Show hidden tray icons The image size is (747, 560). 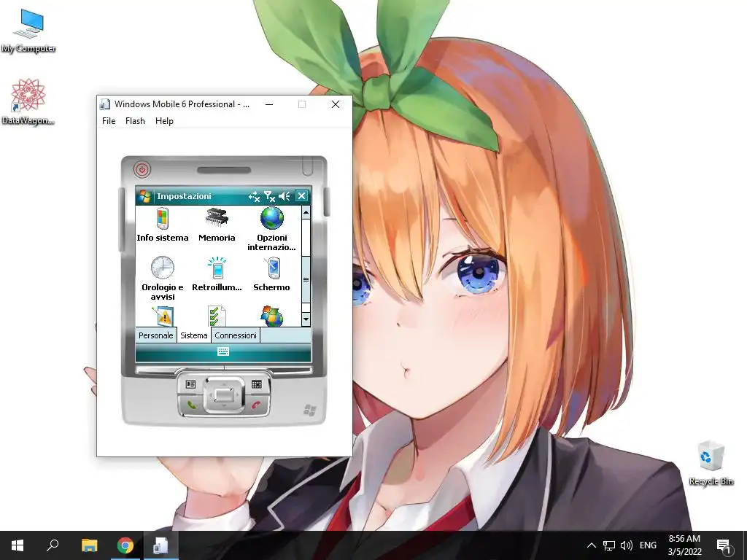point(591,545)
